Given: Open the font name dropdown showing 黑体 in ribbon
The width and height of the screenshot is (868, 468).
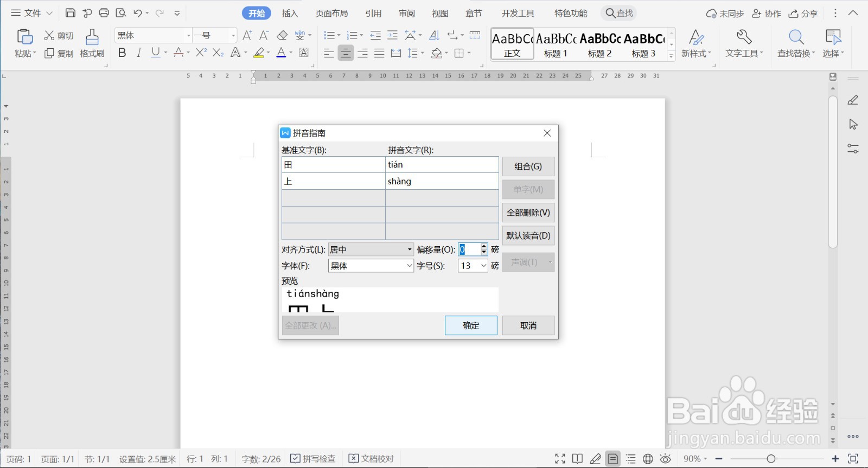Looking at the screenshot, I should pos(188,36).
